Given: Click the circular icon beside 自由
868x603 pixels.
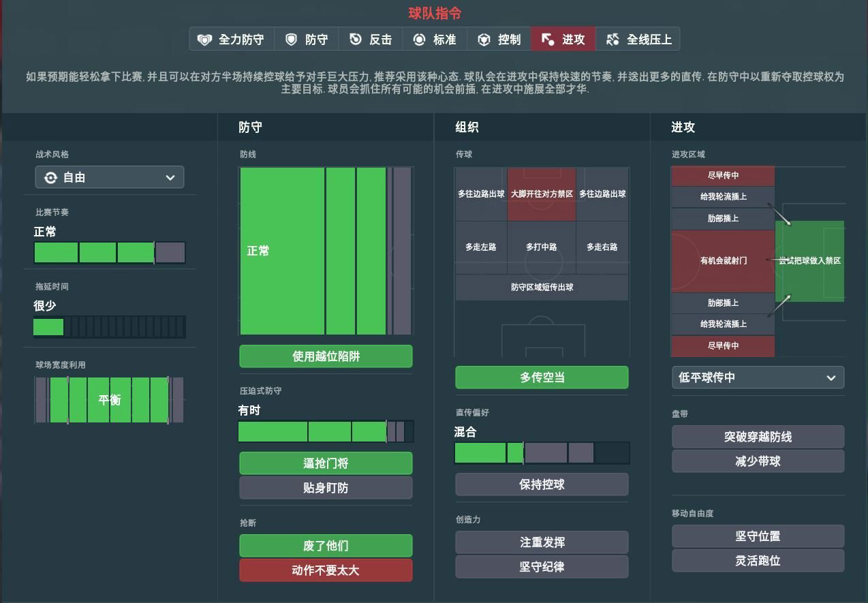Looking at the screenshot, I should coord(50,178).
